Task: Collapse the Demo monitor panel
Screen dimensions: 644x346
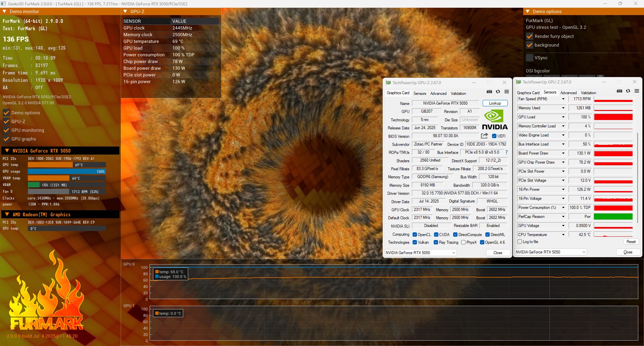Action: point(4,11)
